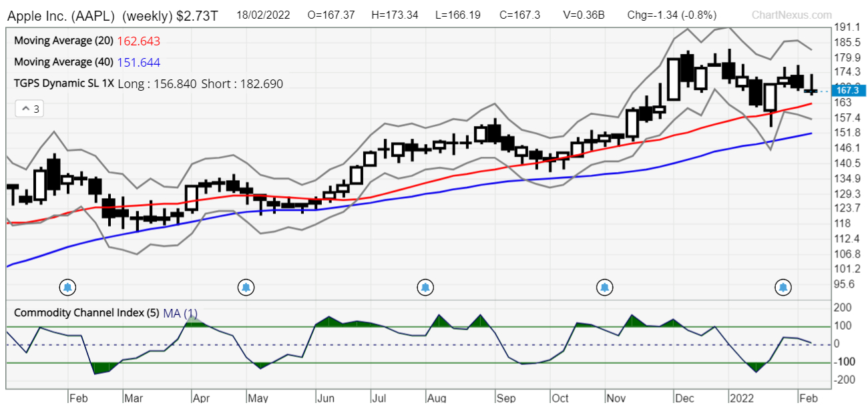The width and height of the screenshot is (868, 407).
Task: Click the 18/02/2022 date in the header
Action: click(x=263, y=15)
